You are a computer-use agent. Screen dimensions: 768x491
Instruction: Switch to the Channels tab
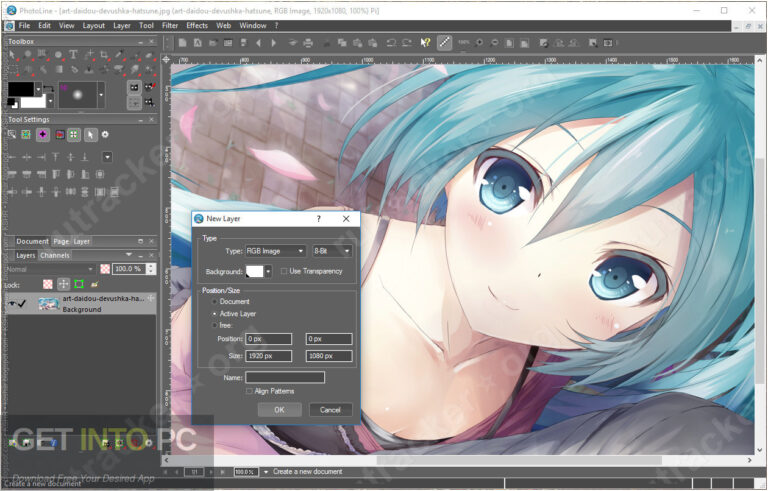[55, 255]
